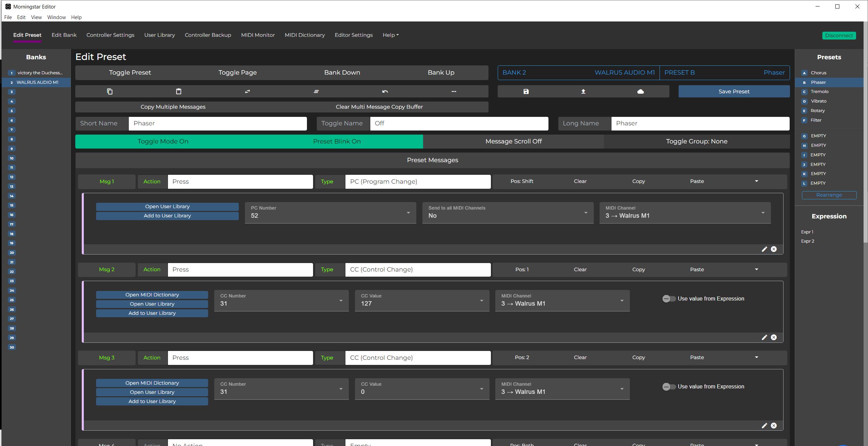Open Msg 1 MIDI Channel dropdown

(685, 213)
